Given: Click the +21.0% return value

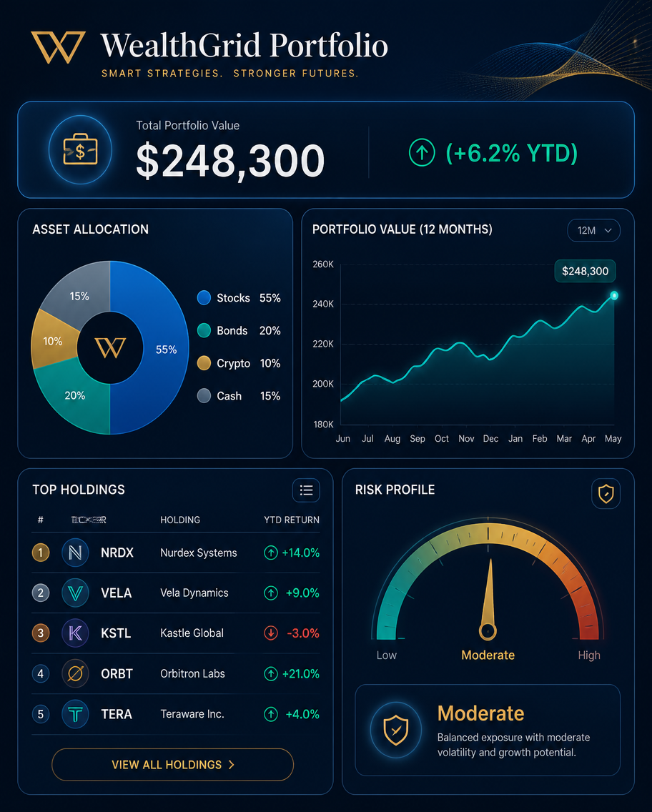Looking at the screenshot, I should pyautogui.click(x=300, y=674).
